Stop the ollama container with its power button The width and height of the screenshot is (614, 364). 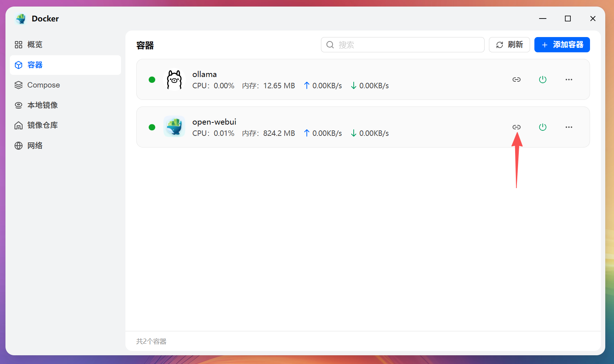click(x=543, y=80)
